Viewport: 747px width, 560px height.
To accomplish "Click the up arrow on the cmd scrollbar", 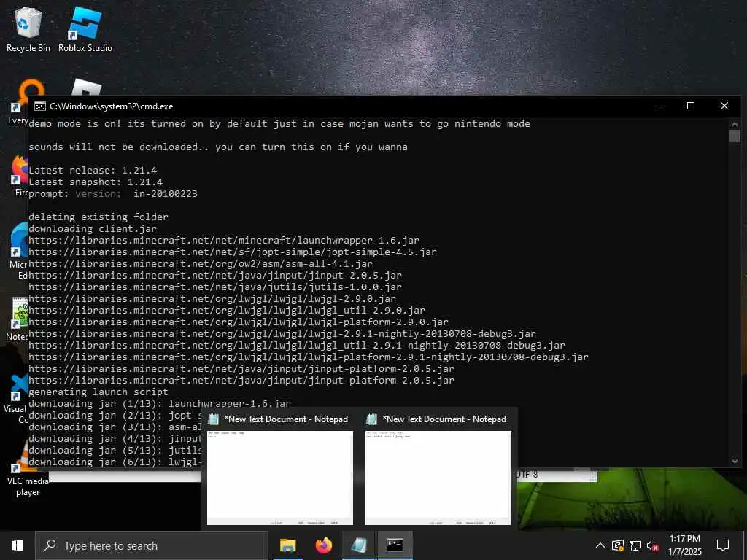I will point(734,125).
